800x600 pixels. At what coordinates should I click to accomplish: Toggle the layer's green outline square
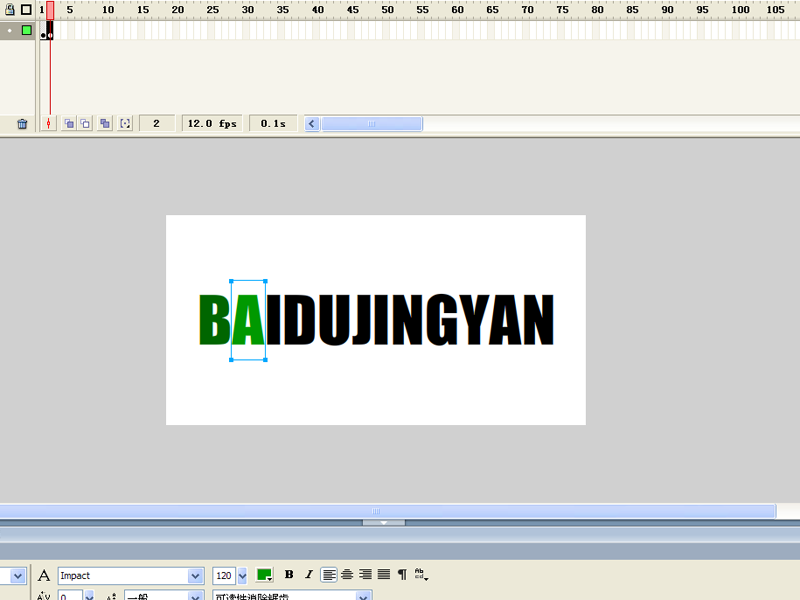pos(27,31)
